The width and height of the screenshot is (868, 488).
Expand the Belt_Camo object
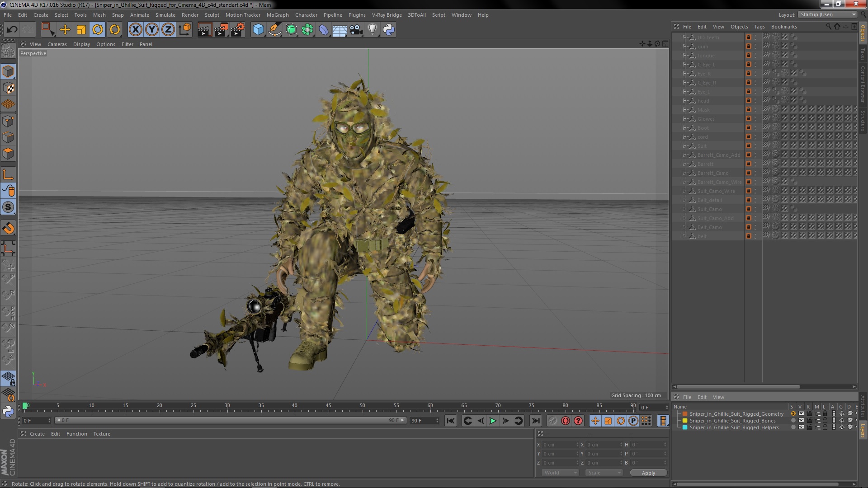tap(685, 227)
